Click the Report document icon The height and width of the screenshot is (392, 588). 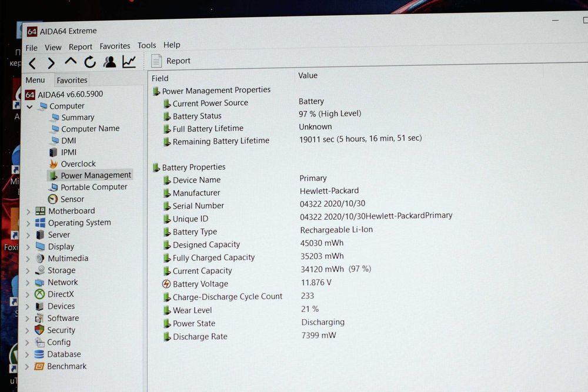tap(156, 61)
